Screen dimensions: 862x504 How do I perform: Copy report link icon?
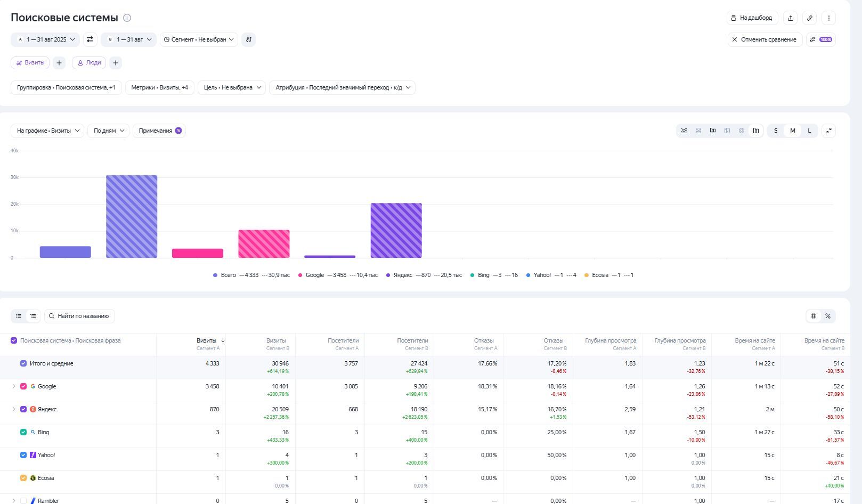[x=809, y=18]
